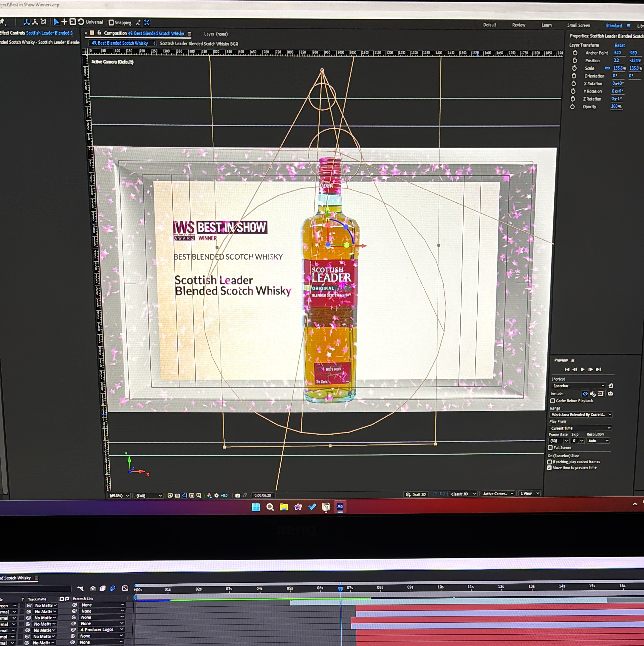Select the Rotation tool in toolbar
This screenshot has height=646, width=644.
[x=80, y=22]
